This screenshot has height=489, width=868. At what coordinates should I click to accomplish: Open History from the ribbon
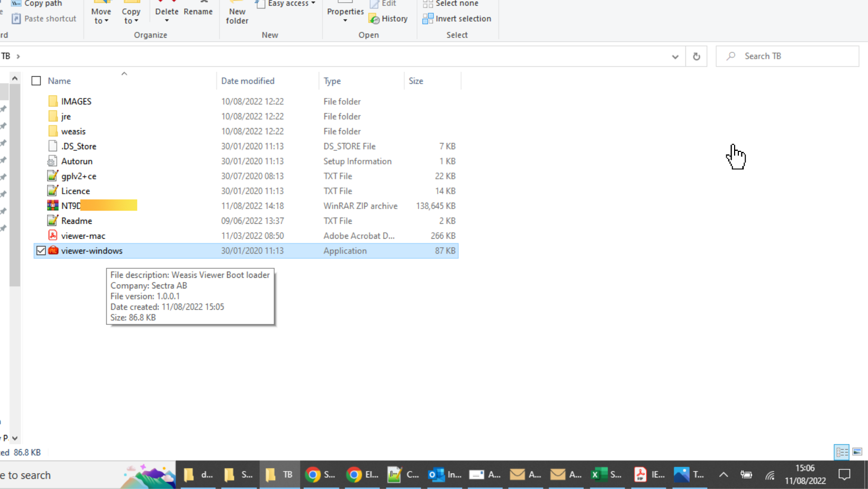click(x=388, y=19)
